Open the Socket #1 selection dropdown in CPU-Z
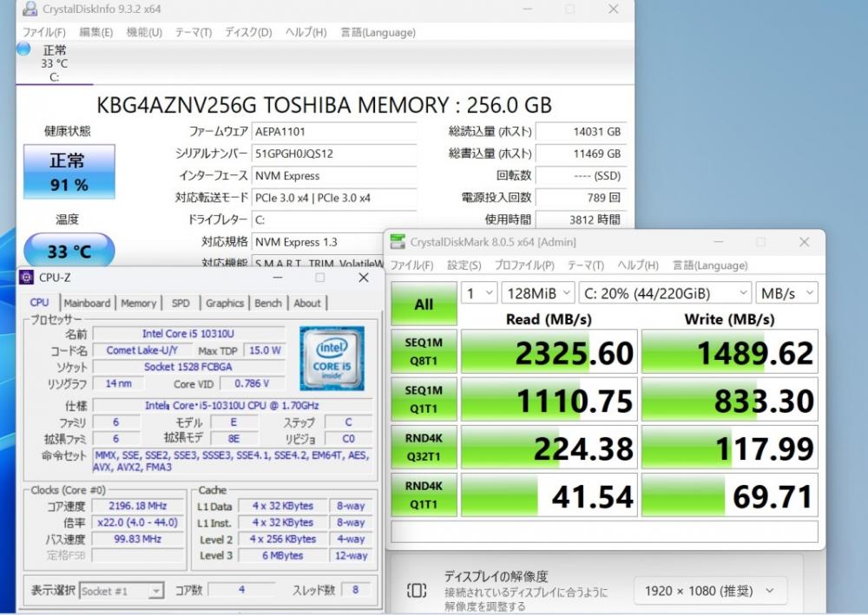The width and height of the screenshot is (868, 615). (x=122, y=592)
